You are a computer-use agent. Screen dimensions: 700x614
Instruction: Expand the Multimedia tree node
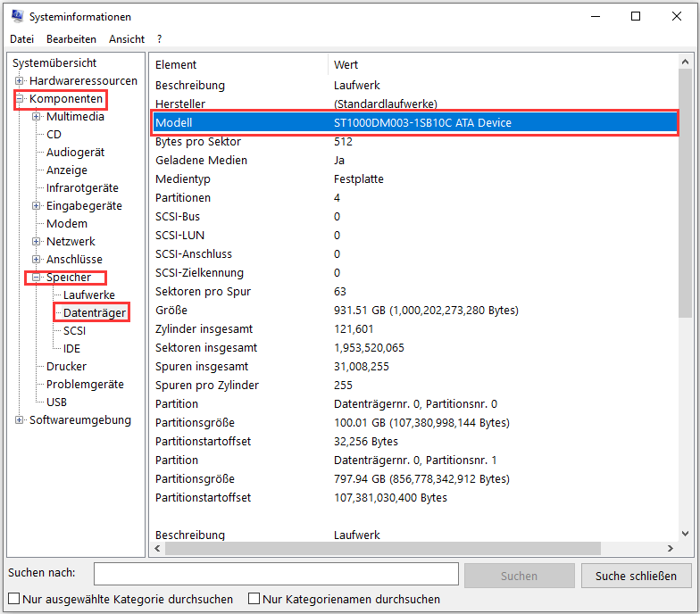[x=37, y=117]
